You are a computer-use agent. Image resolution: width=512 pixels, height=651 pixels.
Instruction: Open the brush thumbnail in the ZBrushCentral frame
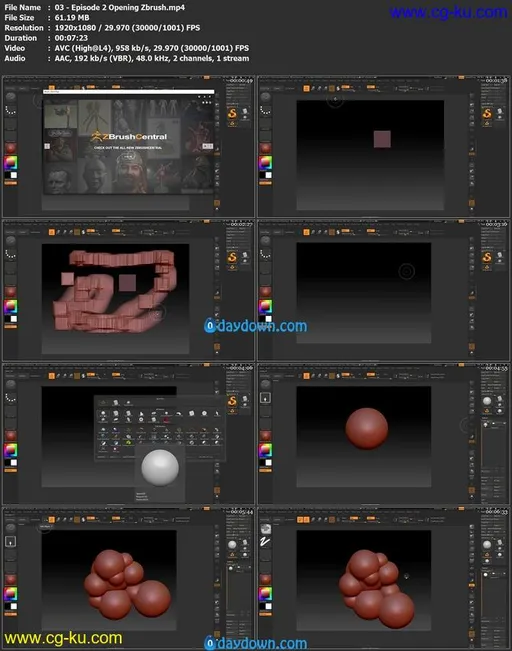click(x=10, y=97)
